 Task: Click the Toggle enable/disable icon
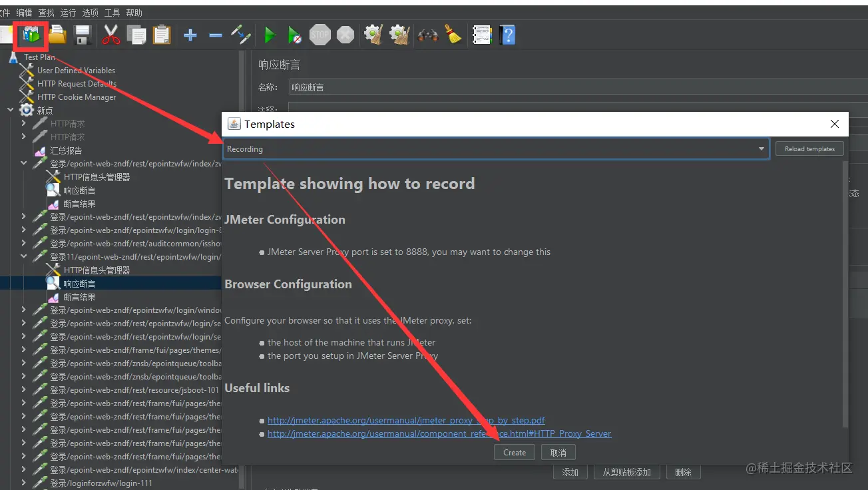coord(241,35)
